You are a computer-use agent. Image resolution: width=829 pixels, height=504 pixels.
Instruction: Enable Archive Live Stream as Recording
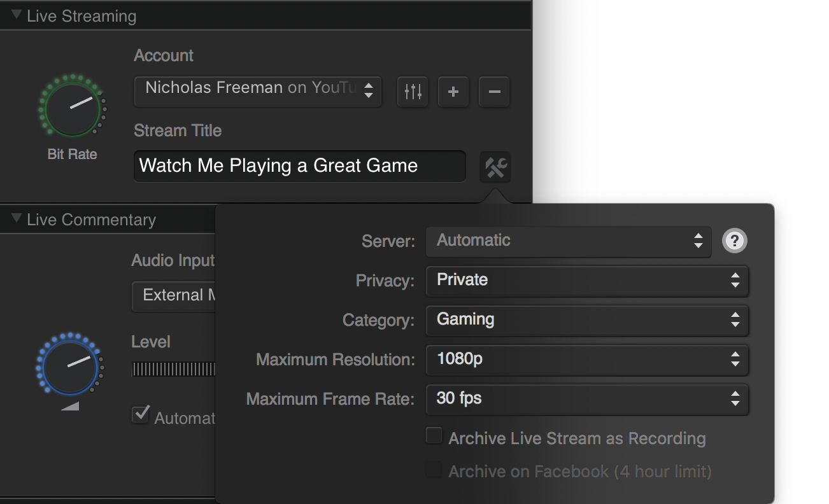point(434,436)
